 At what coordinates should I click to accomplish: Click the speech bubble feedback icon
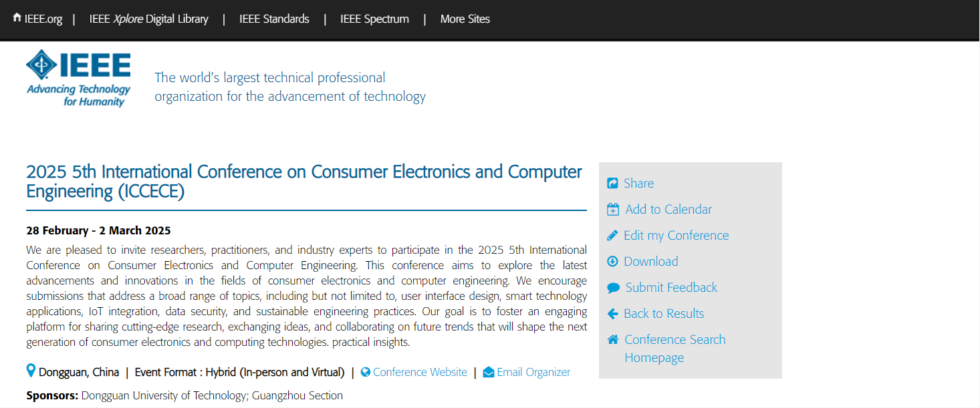(613, 288)
